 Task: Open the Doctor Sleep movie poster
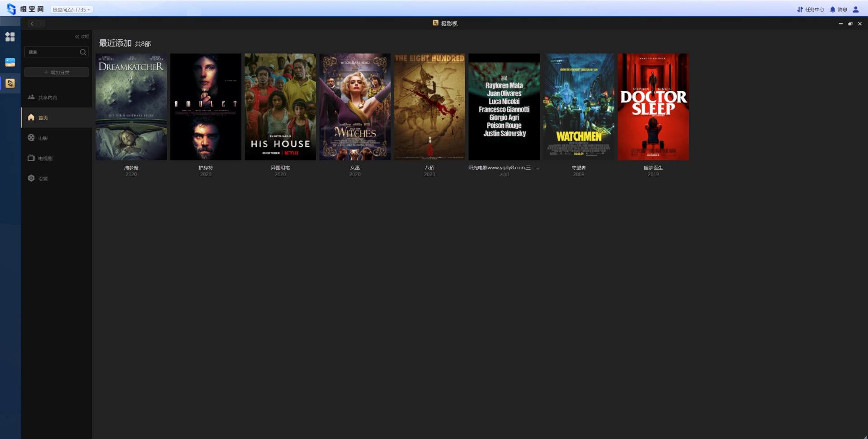pos(653,107)
